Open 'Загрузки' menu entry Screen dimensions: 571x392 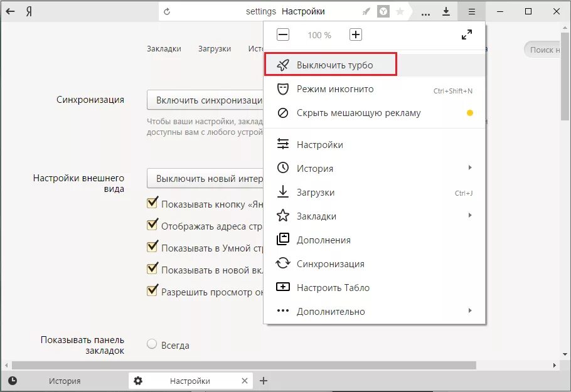[375, 192]
